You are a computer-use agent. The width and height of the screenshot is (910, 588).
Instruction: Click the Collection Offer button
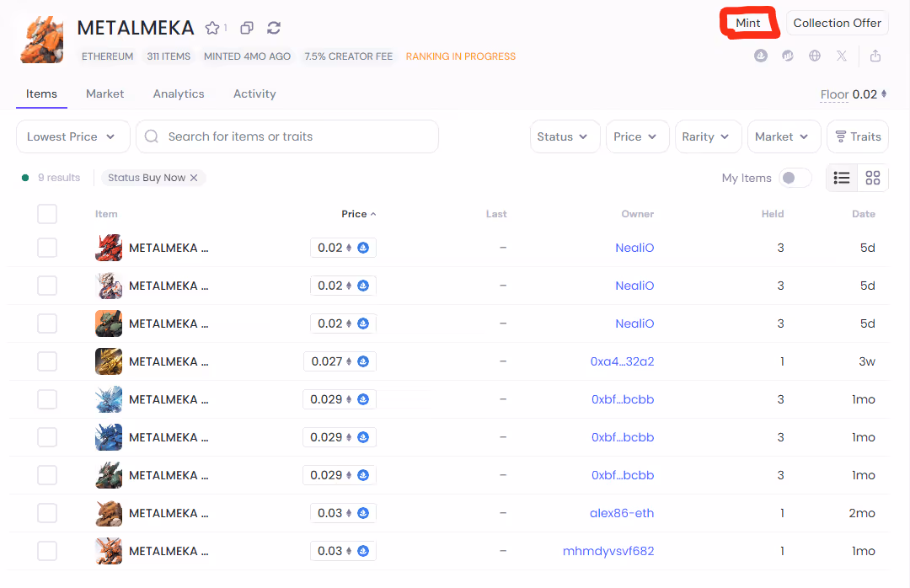pyautogui.click(x=837, y=23)
